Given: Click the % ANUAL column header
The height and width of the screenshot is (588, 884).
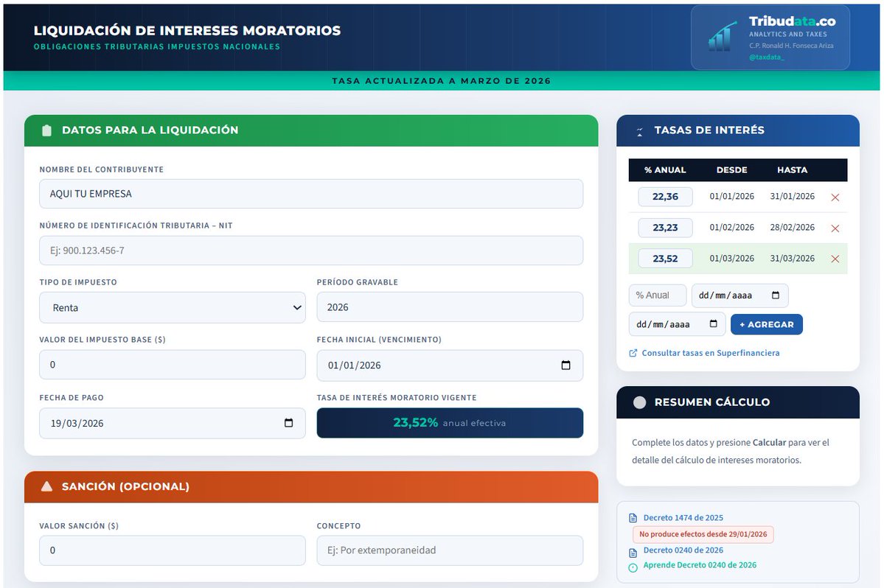Looking at the screenshot, I should pyautogui.click(x=665, y=170).
